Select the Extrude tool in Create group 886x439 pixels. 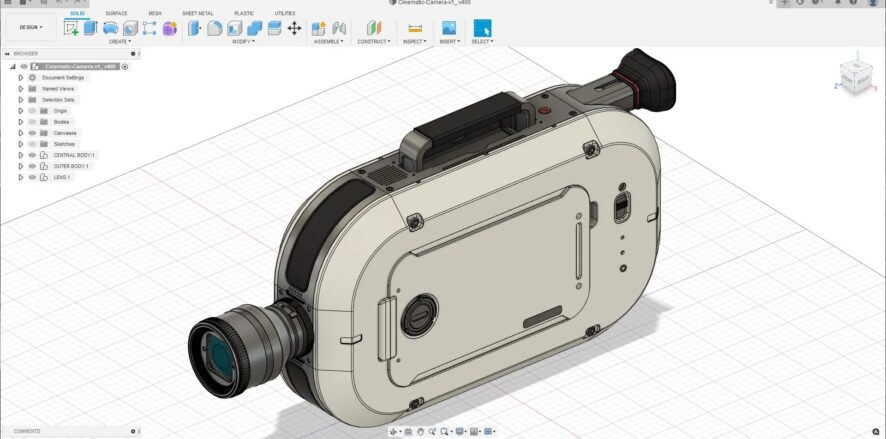90,28
